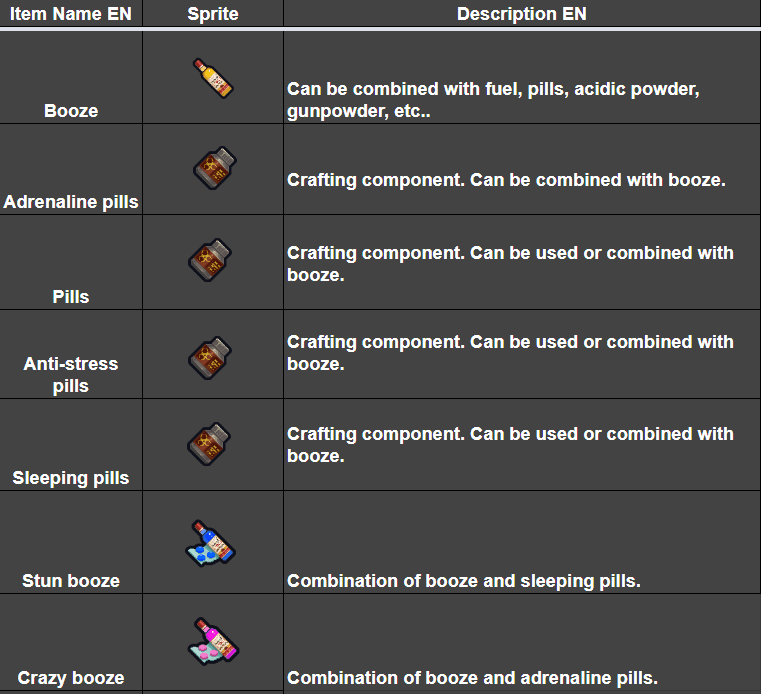
Task: Click the Sleeping pills jar sprite
Action: coord(212,444)
